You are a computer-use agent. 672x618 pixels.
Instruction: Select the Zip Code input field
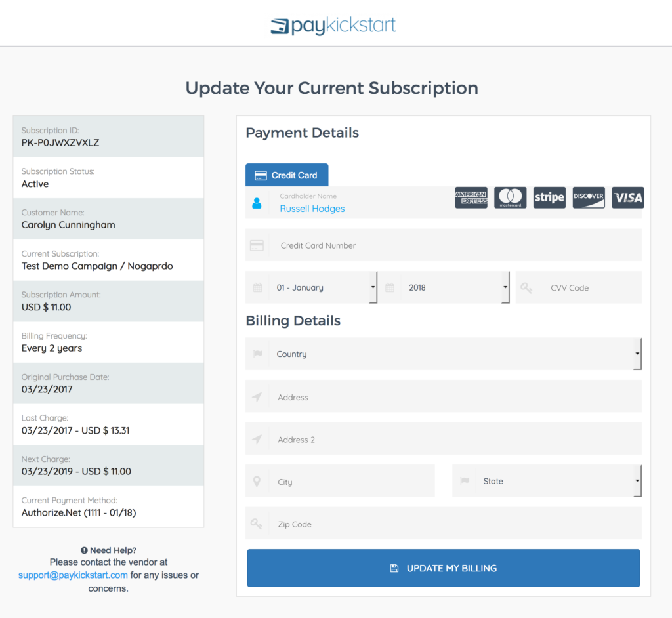point(453,524)
